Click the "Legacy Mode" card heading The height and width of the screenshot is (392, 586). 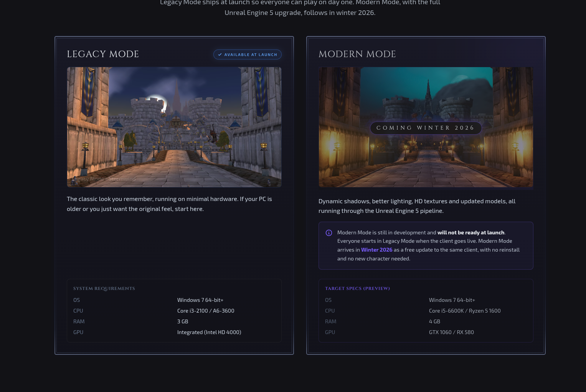point(103,54)
